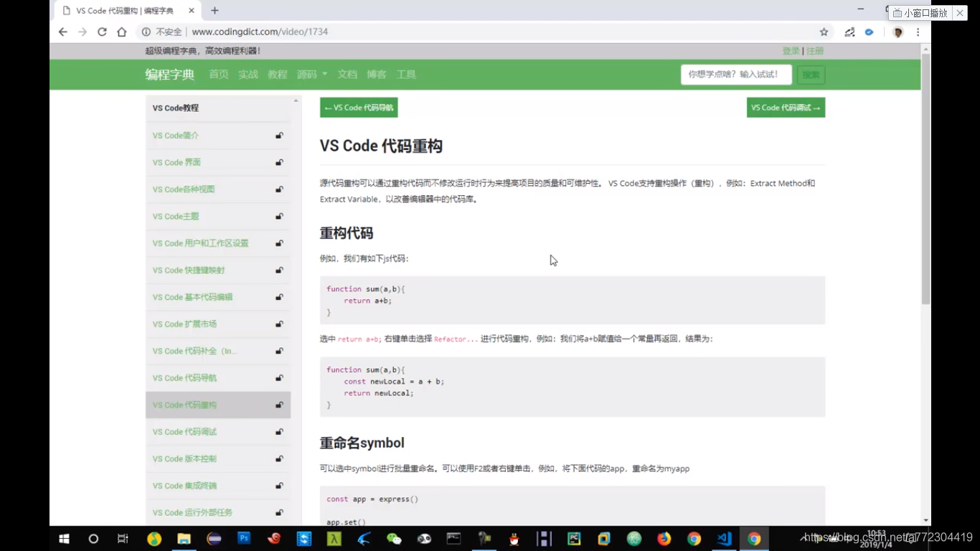
Task: Open Firefox from the taskbar
Action: 664,539
